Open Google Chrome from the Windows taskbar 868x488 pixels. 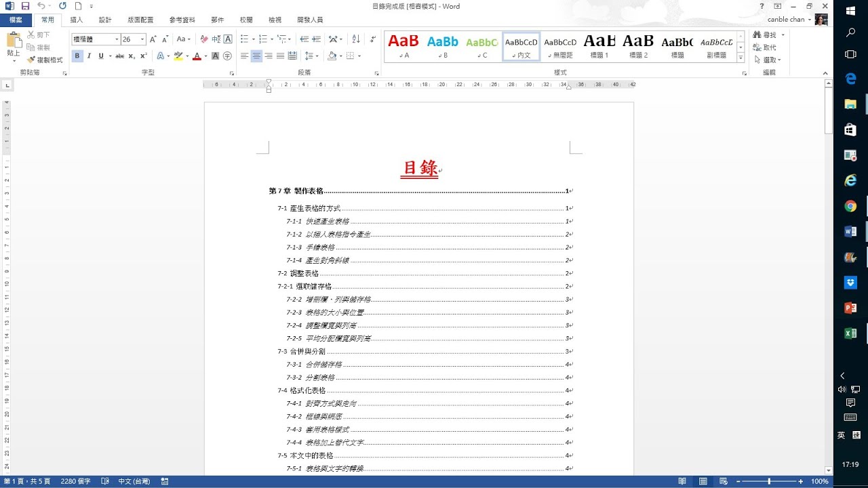point(850,207)
